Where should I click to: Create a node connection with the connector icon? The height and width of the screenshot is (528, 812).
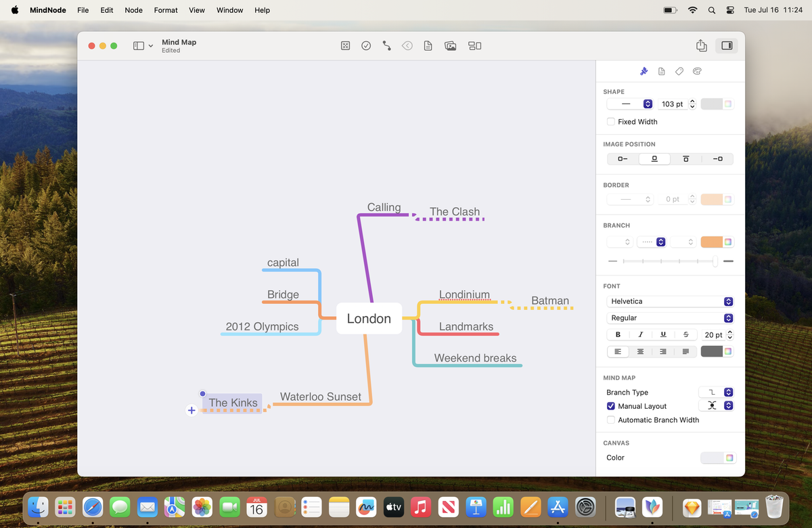pos(386,45)
